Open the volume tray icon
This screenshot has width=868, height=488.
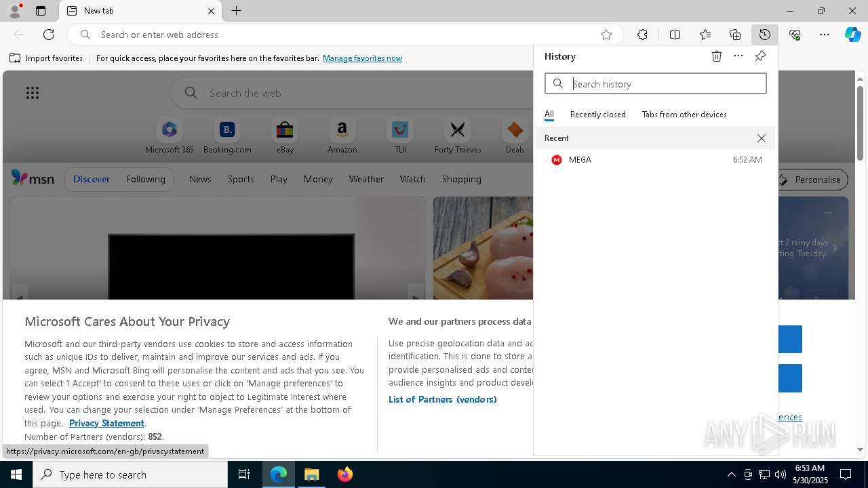point(780,474)
